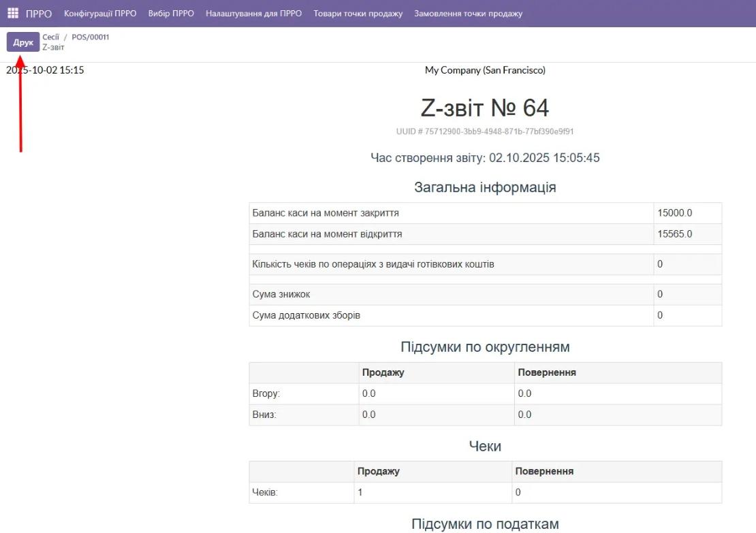Open the apps grid icon
This screenshot has height=533, width=756.
(x=12, y=12)
